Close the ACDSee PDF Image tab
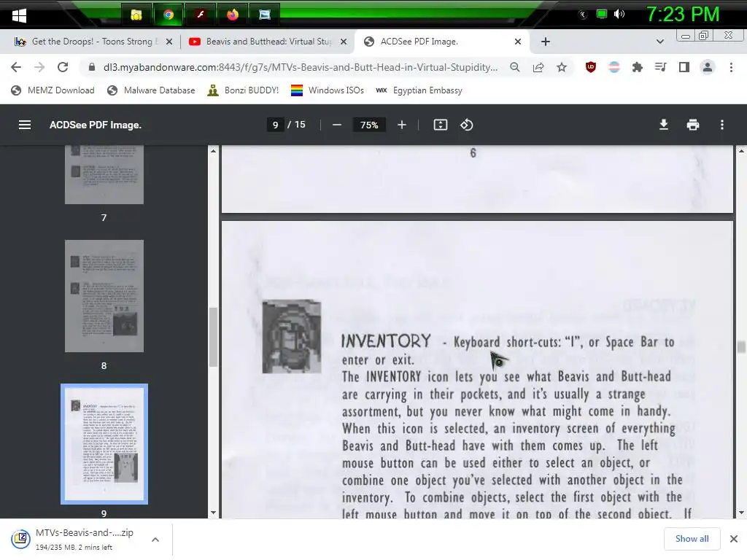747x560 pixels. coord(518,42)
